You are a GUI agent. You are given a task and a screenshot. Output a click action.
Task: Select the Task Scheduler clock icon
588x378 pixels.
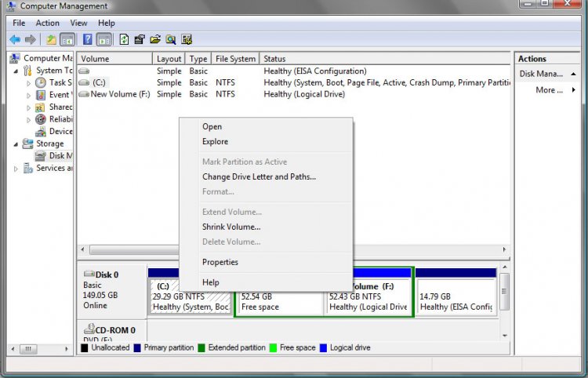pyautogui.click(x=40, y=82)
